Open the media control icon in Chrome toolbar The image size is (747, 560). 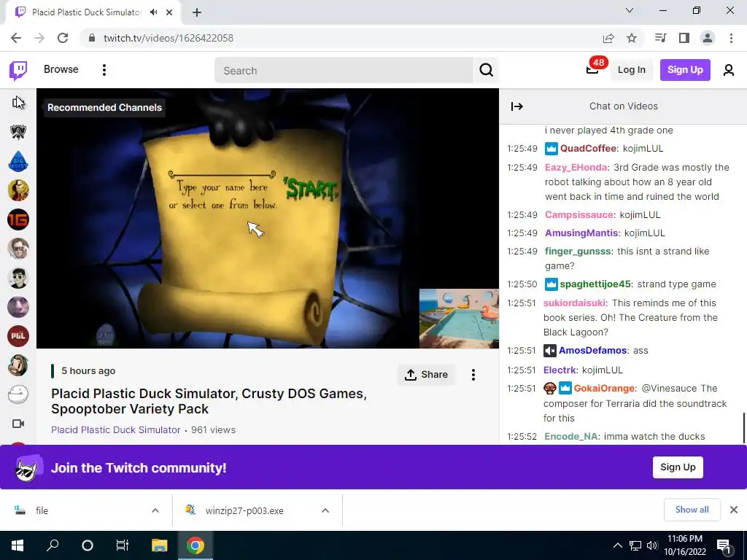pos(660,38)
